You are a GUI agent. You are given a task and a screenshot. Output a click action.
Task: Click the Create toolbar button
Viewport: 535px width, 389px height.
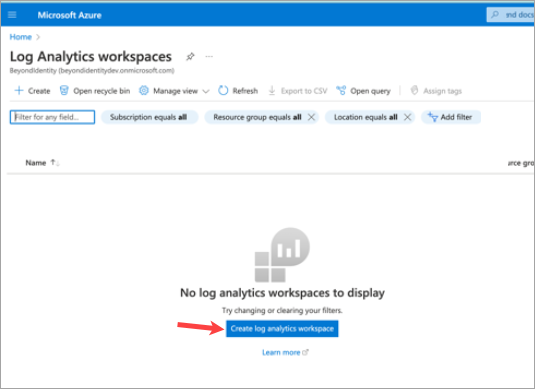tap(32, 91)
